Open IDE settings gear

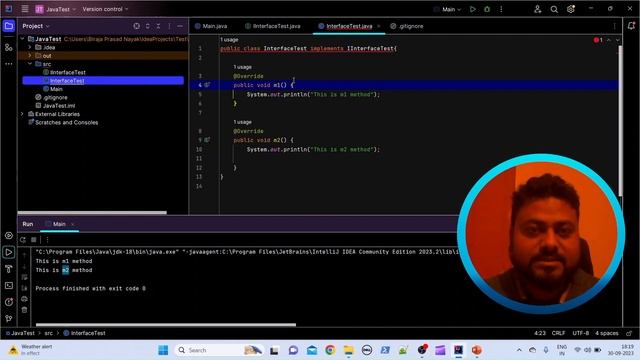pyautogui.click(x=571, y=9)
